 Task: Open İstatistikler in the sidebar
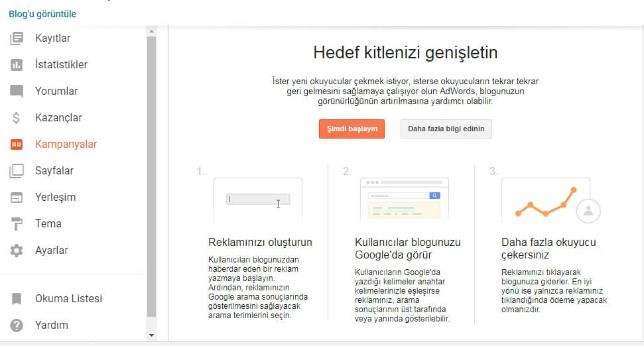coord(61,65)
